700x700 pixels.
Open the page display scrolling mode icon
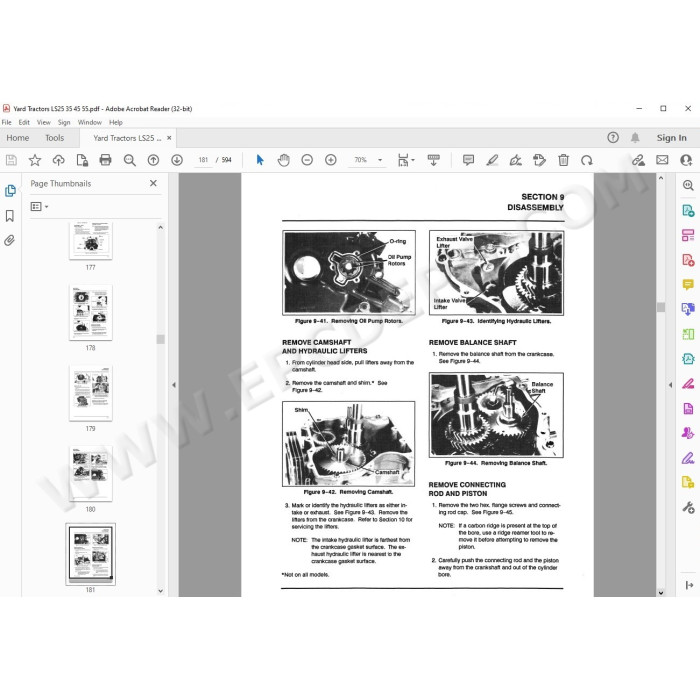[x=433, y=160]
